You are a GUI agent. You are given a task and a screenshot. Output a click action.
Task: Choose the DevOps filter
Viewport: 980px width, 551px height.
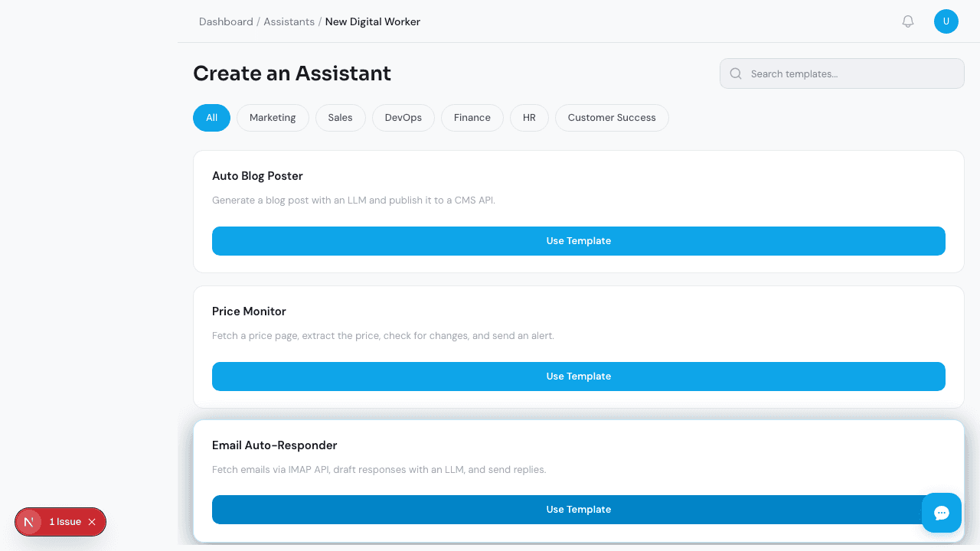click(403, 118)
